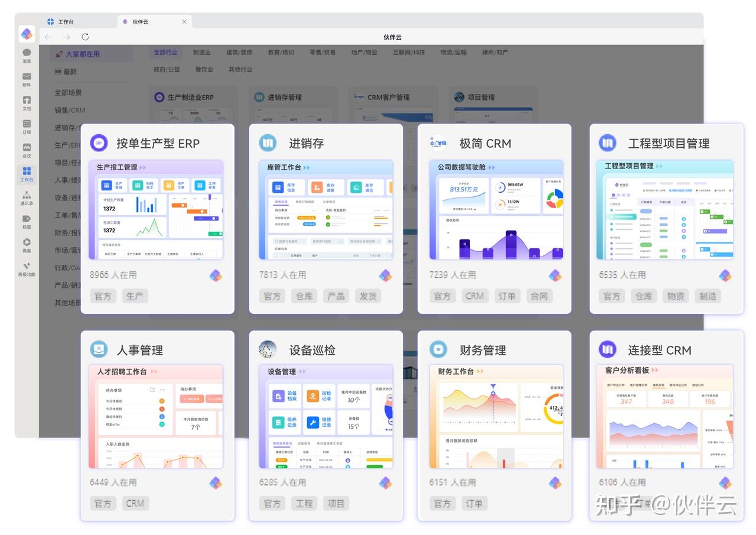Select the 制造业 industry filter
756x535 pixels.
203,52
